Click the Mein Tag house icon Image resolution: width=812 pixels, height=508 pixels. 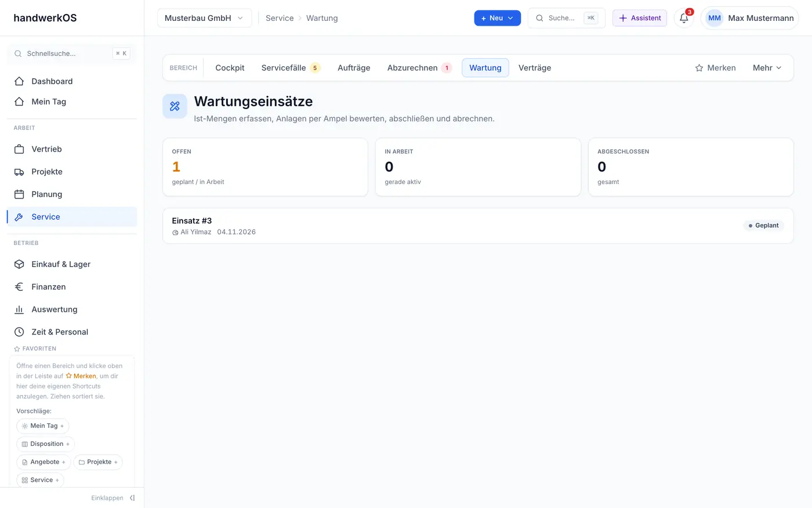19,102
